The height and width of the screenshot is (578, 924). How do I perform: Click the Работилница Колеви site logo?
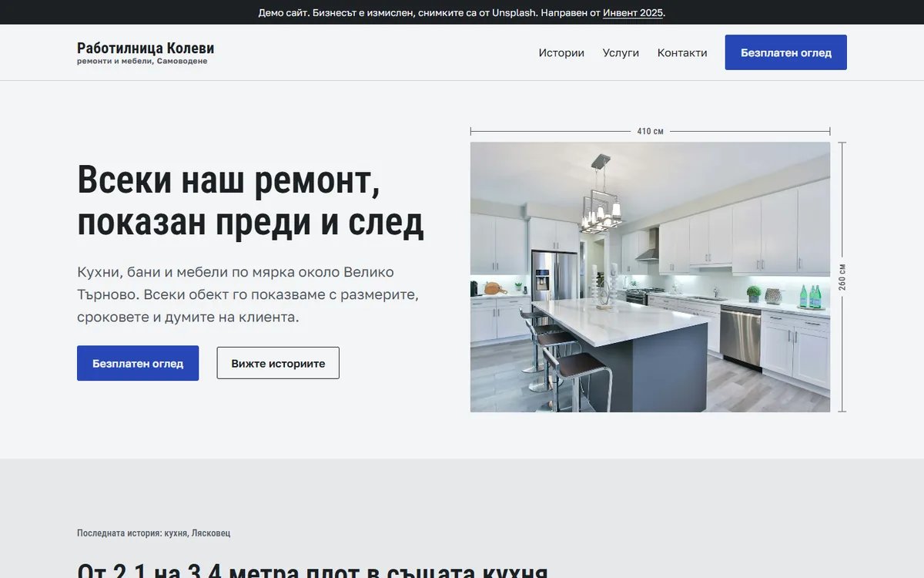[146, 52]
